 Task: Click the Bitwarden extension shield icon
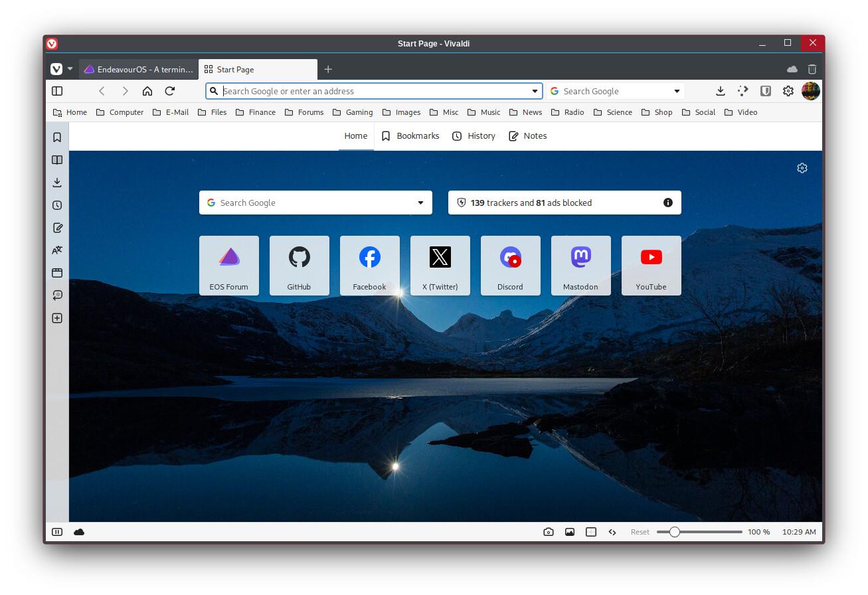tap(766, 91)
